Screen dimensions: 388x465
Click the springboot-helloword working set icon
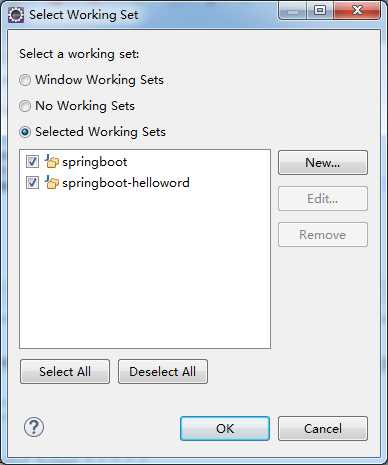coord(52,182)
